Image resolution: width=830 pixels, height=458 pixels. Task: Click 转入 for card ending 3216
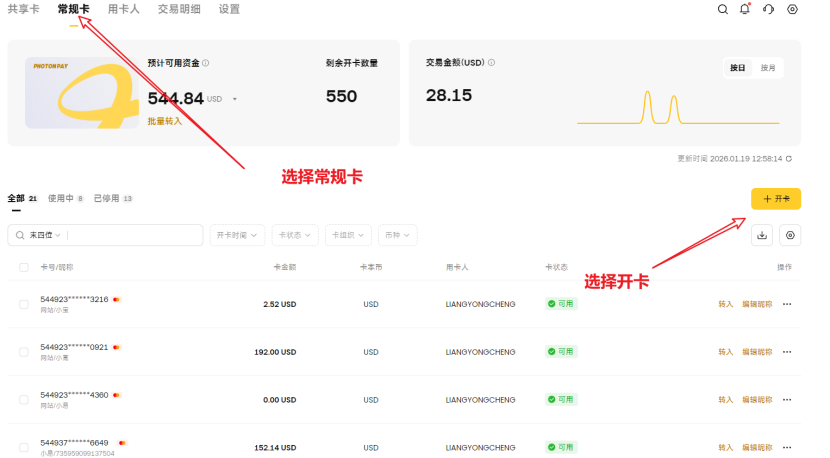726,304
